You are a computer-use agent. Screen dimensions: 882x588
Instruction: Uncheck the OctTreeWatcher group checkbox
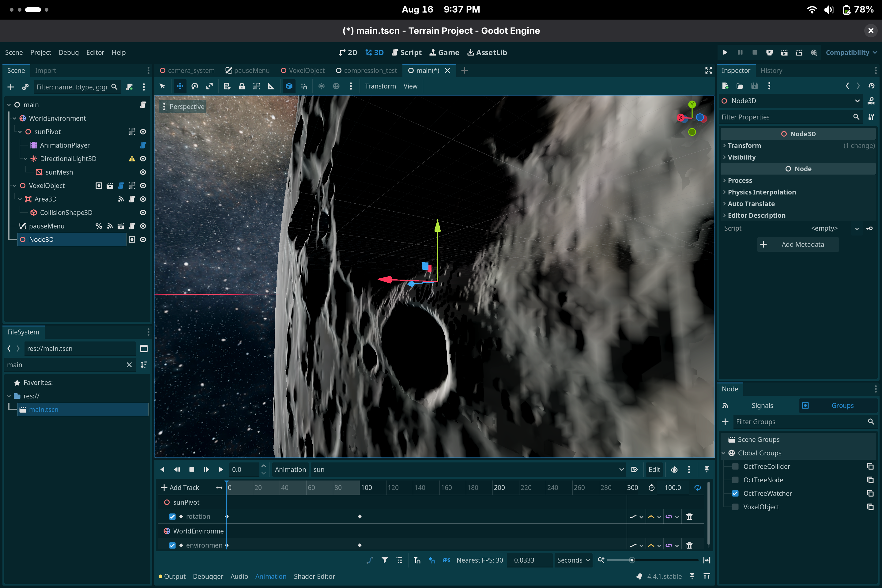tap(735, 493)
